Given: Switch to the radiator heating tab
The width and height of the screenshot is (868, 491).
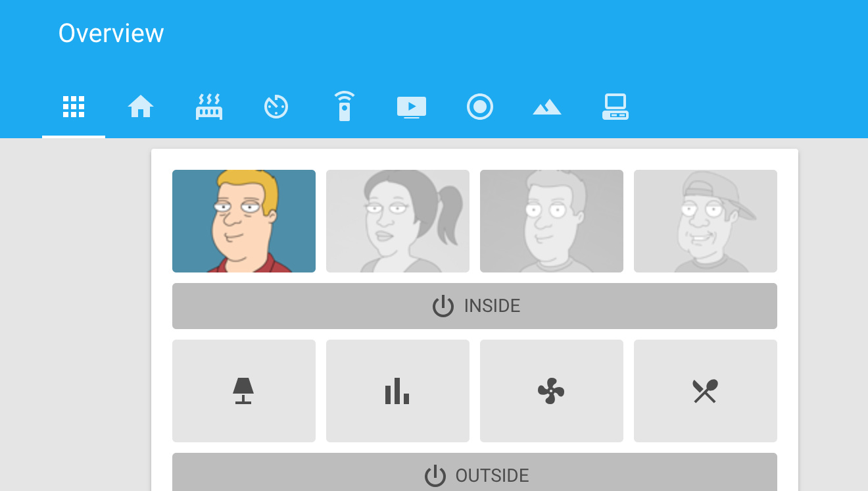Looking at the screenshot, I should tap(209, 107).
